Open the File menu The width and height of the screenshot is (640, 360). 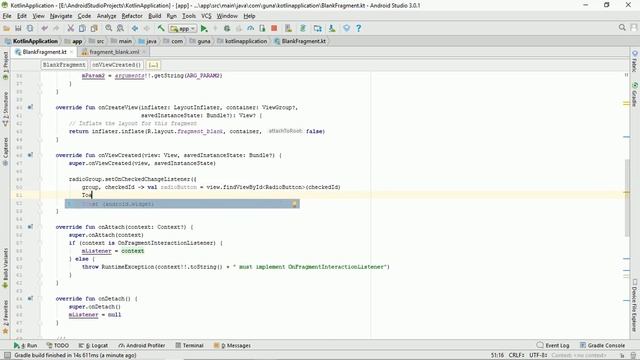tap(7, 16)
